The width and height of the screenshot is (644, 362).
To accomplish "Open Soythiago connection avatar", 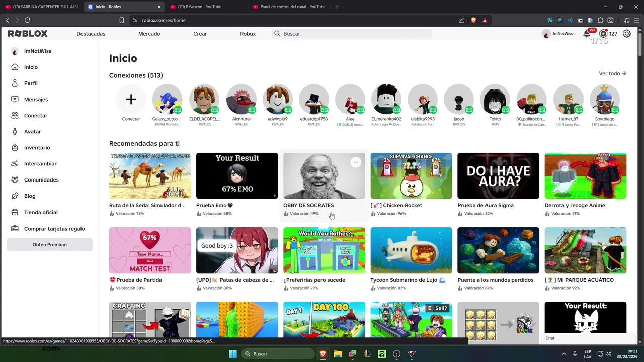I will point(605,100).
